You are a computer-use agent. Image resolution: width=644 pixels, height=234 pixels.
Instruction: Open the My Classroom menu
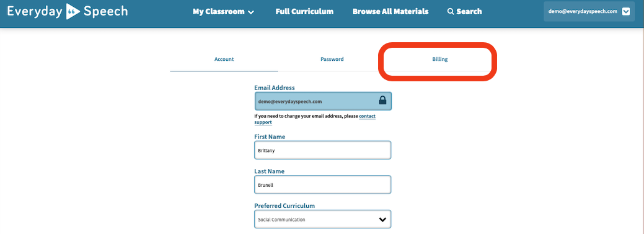pos(223,12)
